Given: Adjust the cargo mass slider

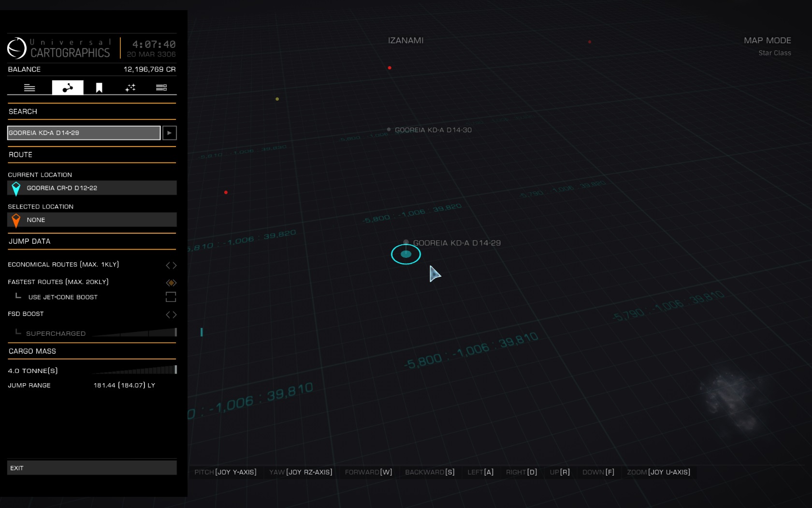Looking at the screenshot, I should (134, 370).
